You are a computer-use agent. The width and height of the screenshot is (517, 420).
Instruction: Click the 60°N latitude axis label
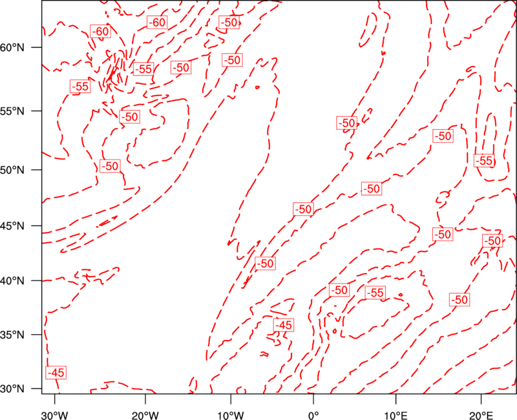pyautogui.click(x=12, y=47)
